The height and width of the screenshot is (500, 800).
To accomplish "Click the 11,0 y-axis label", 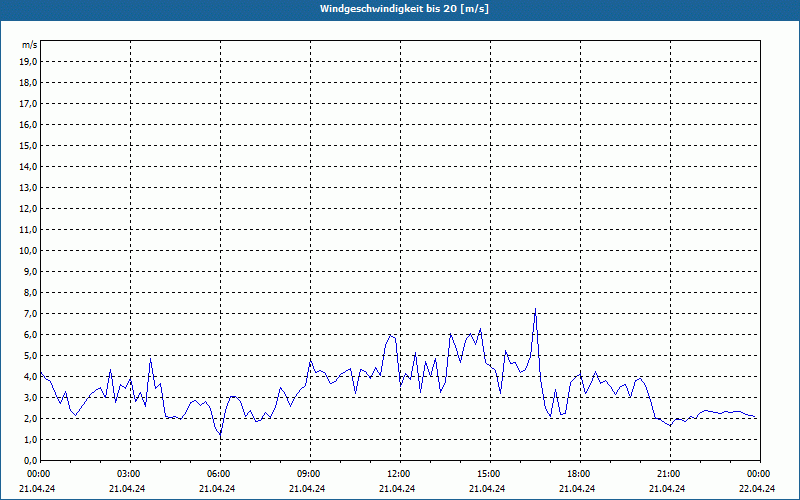I will (28, 230).
